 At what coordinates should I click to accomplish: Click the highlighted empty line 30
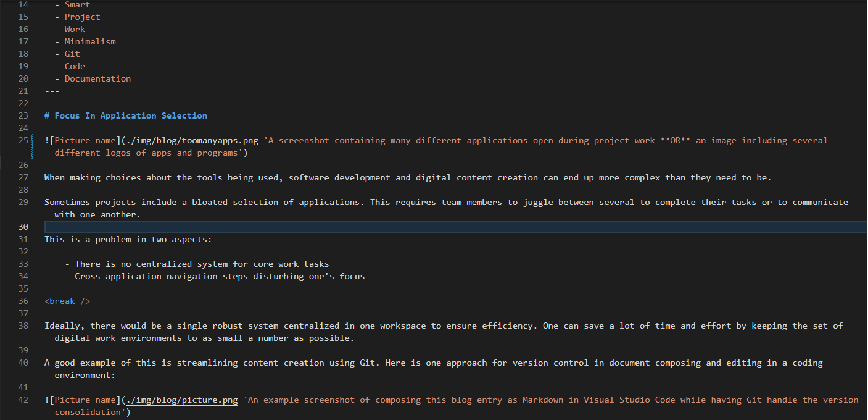247,227
